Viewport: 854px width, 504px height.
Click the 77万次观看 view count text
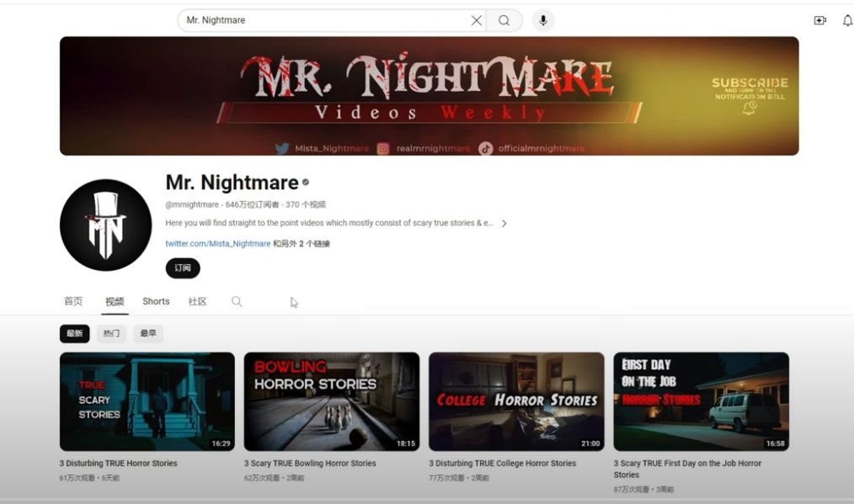(446, 478)
